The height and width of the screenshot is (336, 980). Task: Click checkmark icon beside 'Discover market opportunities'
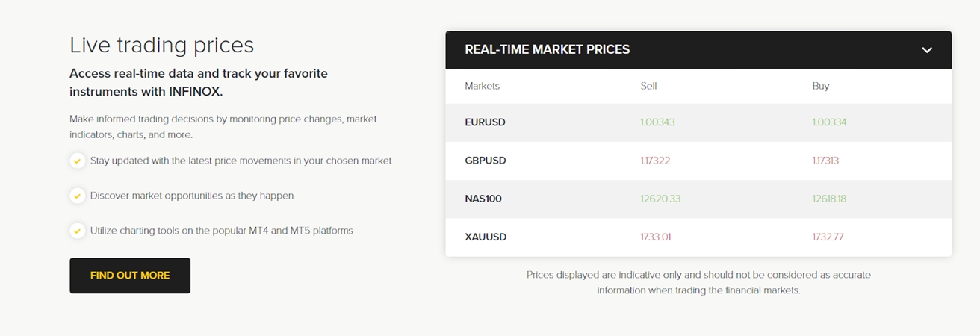click(77, 196)
